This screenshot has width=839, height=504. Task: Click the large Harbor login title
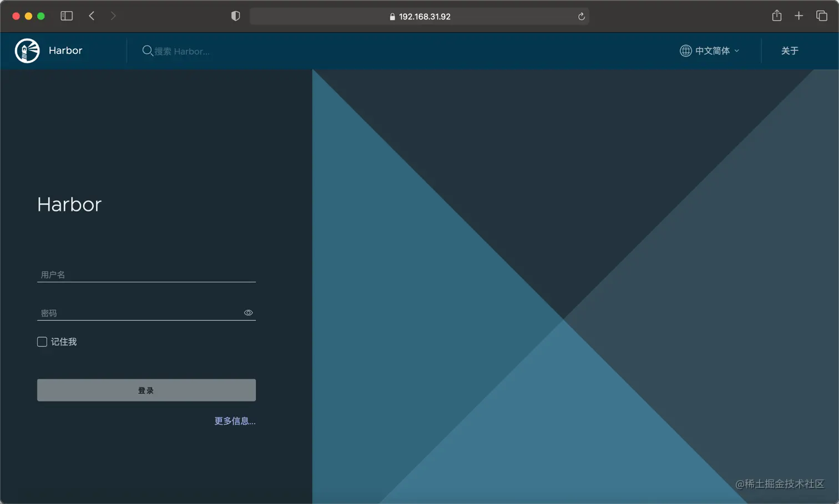tap(69, 205)
